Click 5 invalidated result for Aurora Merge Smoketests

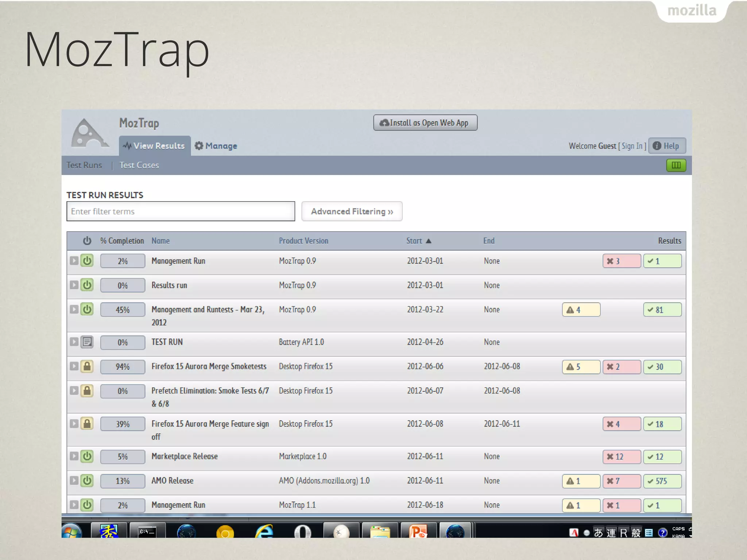coord(581,367)
